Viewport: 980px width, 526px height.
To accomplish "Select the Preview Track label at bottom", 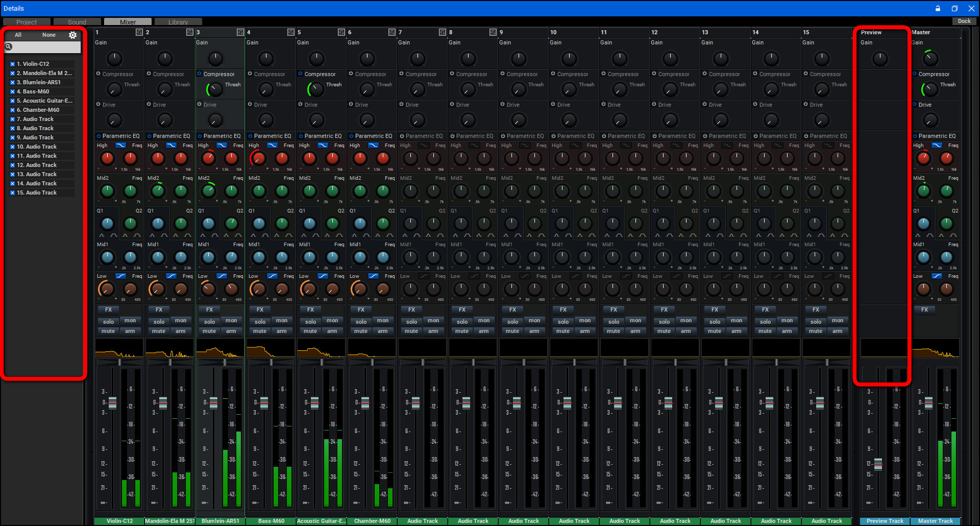I will (885, 521).
